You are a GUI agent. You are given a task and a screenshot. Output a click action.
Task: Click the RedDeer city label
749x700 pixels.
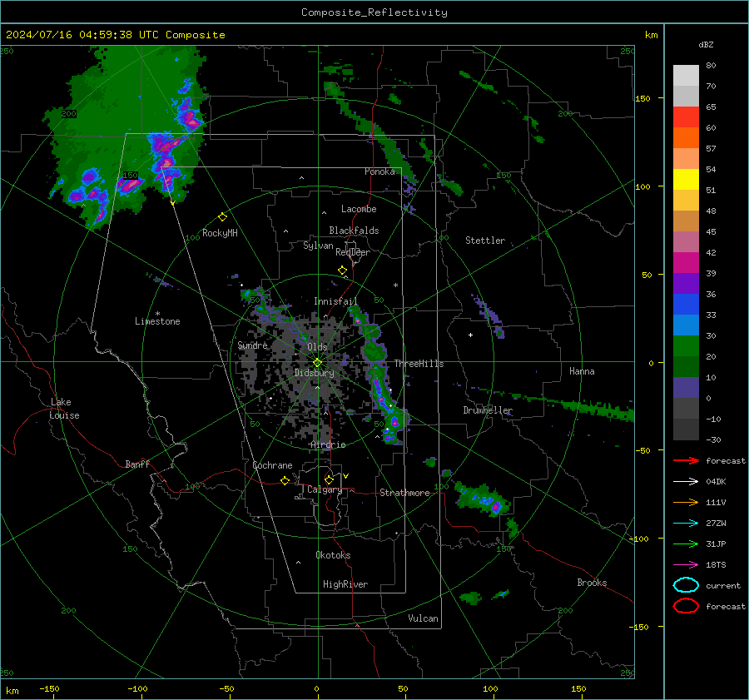pos(353,252)
